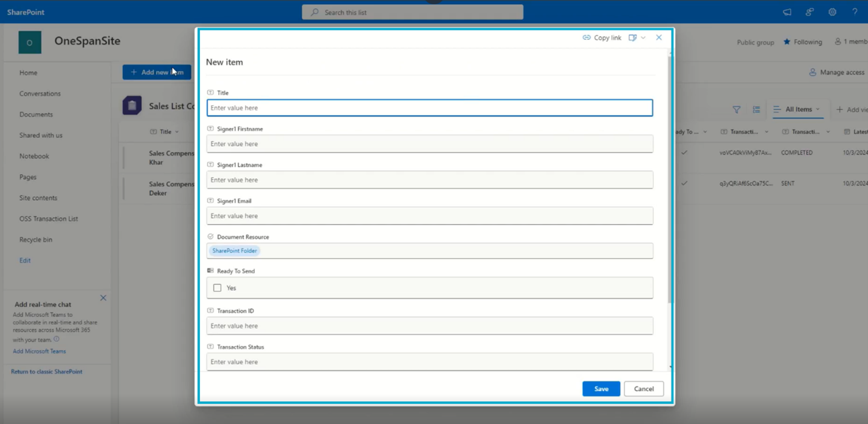Open the Sales Compens Deker list item

(171, 188)
